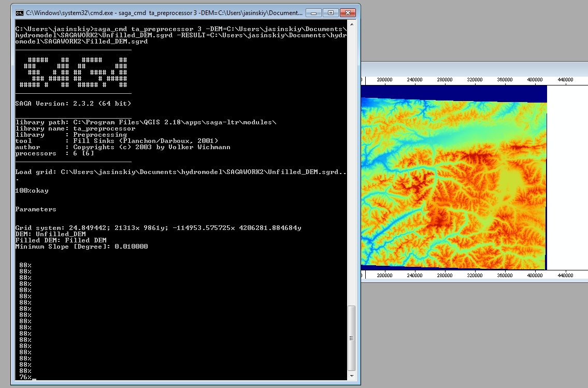
Task: Click the '76%' progress value at the console bottom
Action: [x=25, y=377]
